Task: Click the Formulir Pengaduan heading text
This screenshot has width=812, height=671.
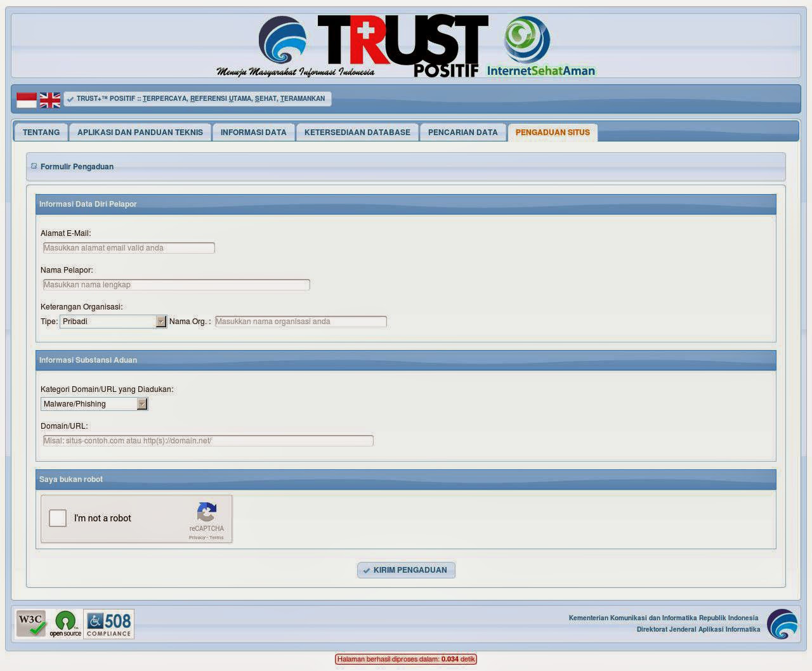Action: pyautogui.click(x=77, y=167)
